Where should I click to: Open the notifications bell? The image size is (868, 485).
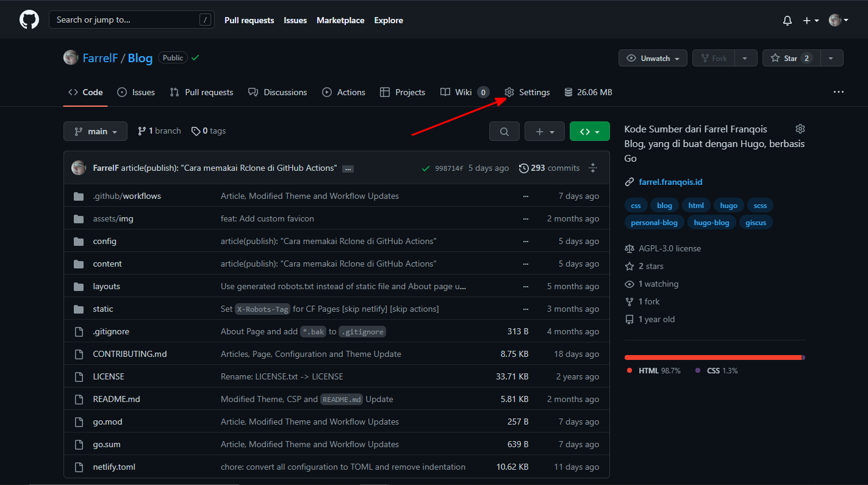point(787,20)
